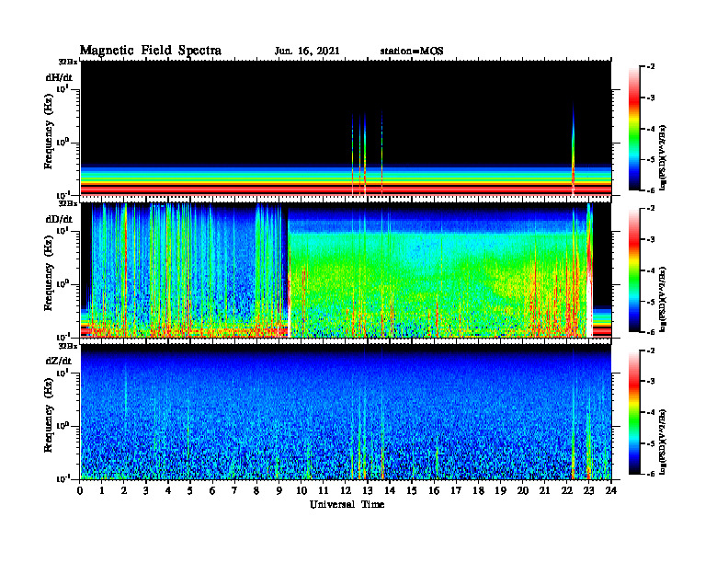Viewport: 728px width, 563px height.
Task: Click the date "Jun. 16, 2021"
Action: pos(307,52)
